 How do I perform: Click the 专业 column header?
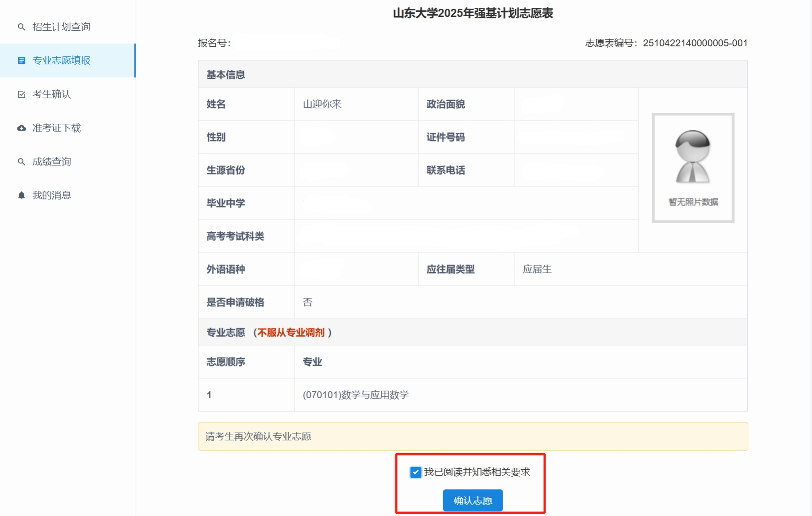click(x=521, y=362)
